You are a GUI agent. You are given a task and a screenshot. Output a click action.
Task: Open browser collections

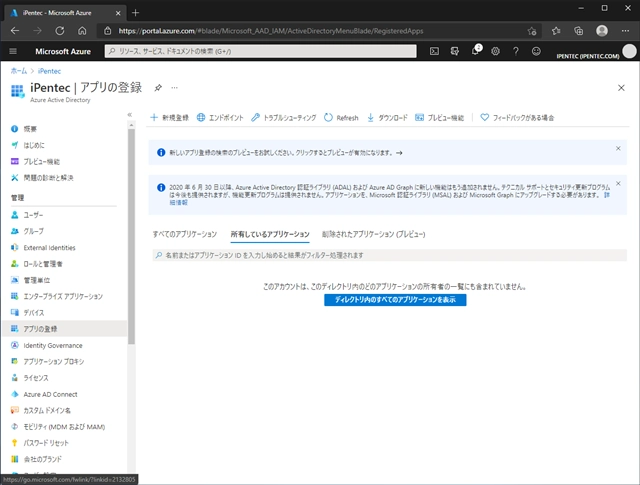pos(578,31)
